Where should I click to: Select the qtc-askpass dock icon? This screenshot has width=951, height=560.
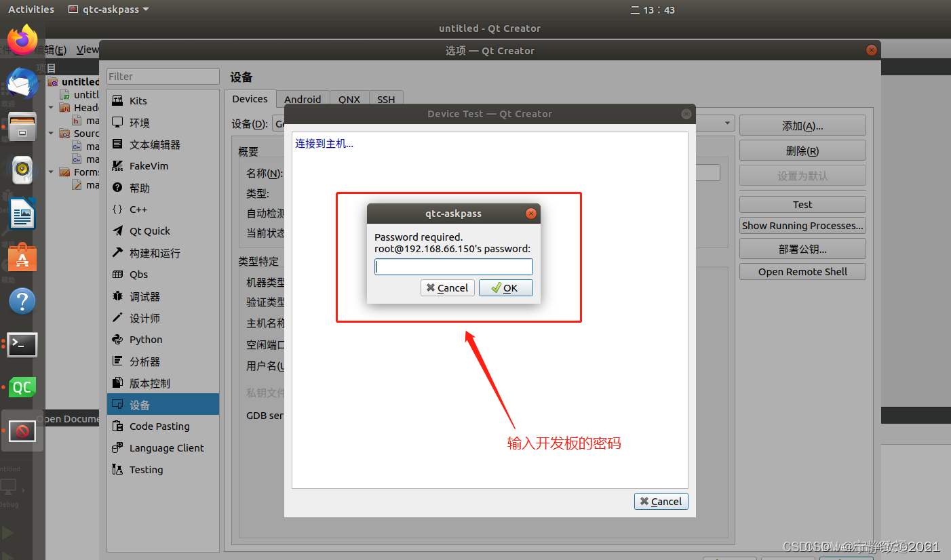click(22, 431)
